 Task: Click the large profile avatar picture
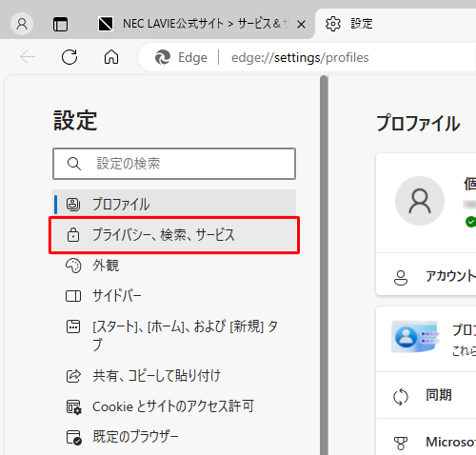point(420,201)
